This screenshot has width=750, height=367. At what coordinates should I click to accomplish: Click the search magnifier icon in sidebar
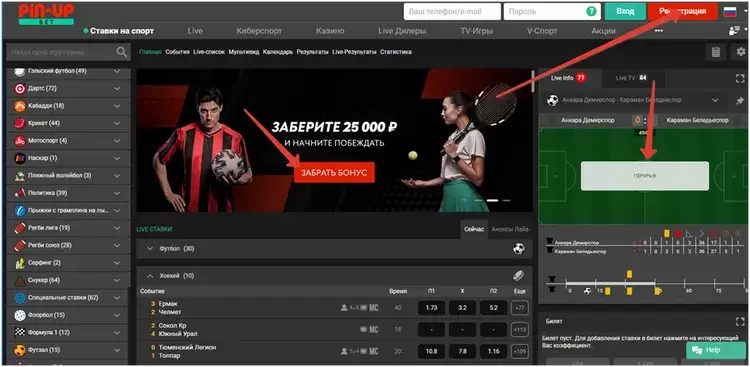[121, 52]
